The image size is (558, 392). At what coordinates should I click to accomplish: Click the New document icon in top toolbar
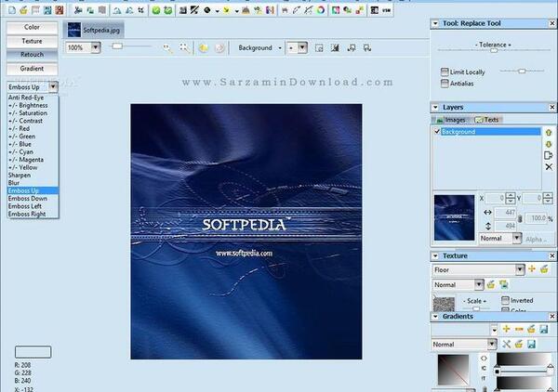(x=12, y=10)
